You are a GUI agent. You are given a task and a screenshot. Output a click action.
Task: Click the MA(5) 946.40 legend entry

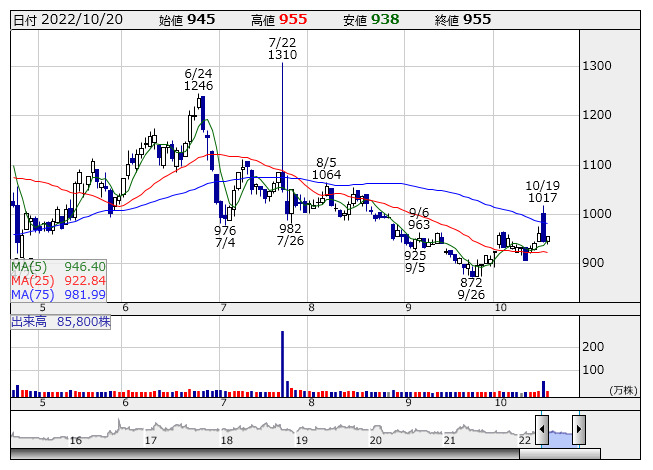coord(58,266)
